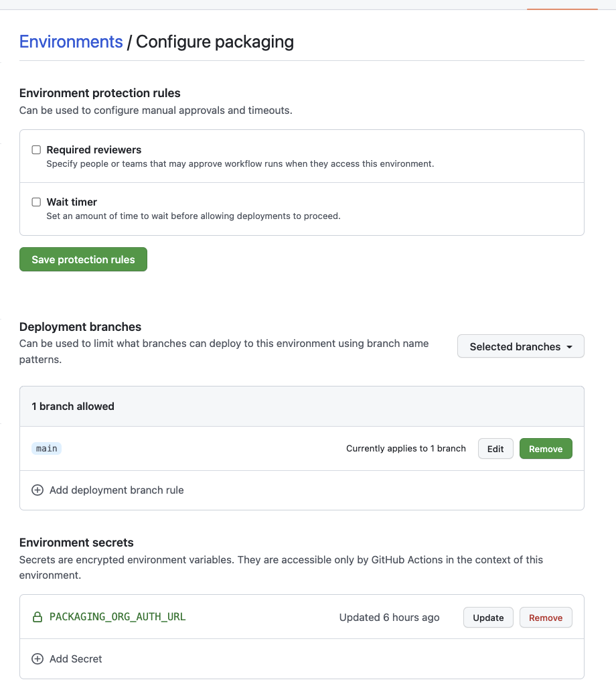Screen dimensions: 616x700
Task: Click the dropdown caret on Selected branches
Action: pos(570,346)
